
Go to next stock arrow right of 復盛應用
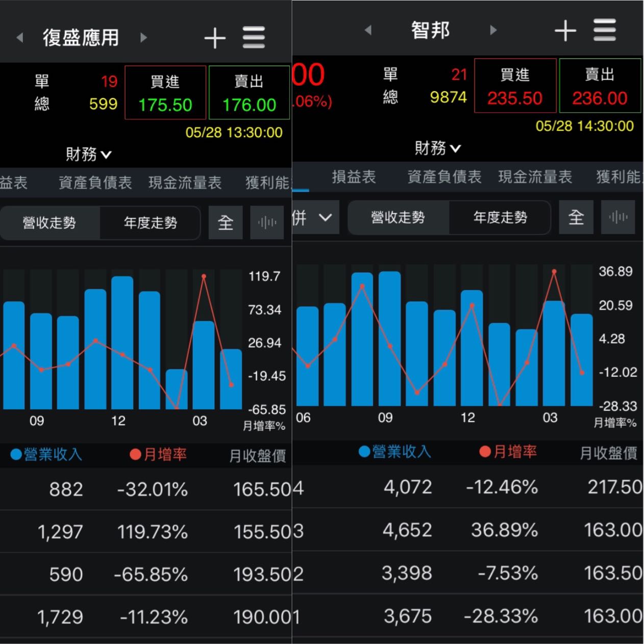[x=143, y=37]
